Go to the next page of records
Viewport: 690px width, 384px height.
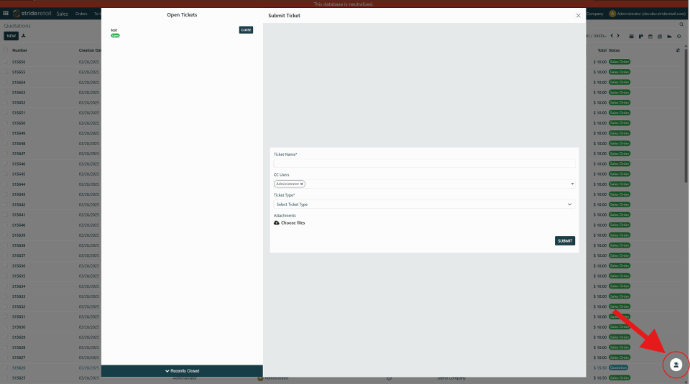(618, 36)
